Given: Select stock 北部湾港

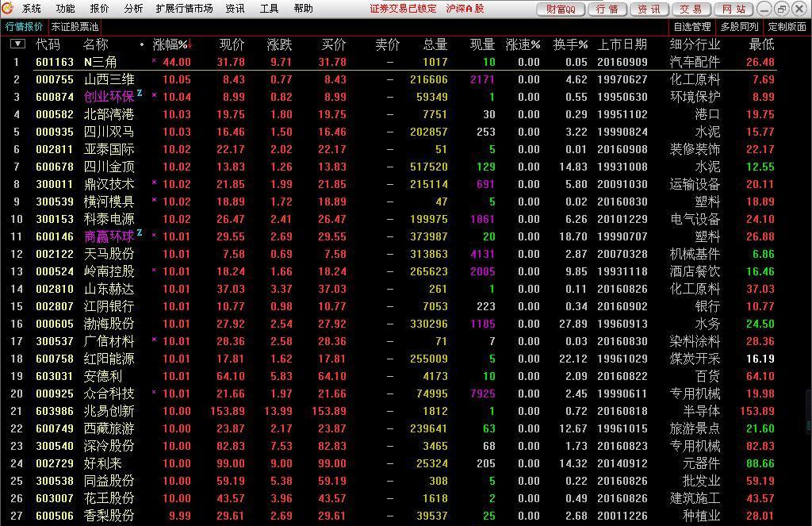Looking at the screenshot, I should [109, 114].
